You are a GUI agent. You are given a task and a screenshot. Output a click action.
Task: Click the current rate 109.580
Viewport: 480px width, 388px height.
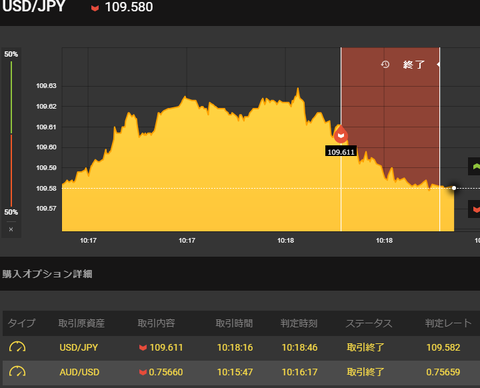[129, 7]
